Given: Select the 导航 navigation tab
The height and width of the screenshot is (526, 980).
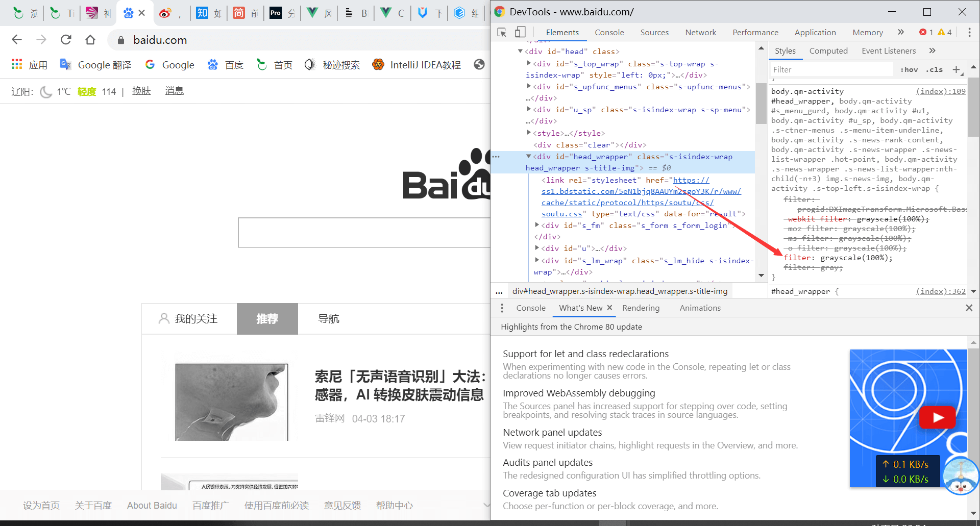Looking at the screenshot, I should 329,319.
